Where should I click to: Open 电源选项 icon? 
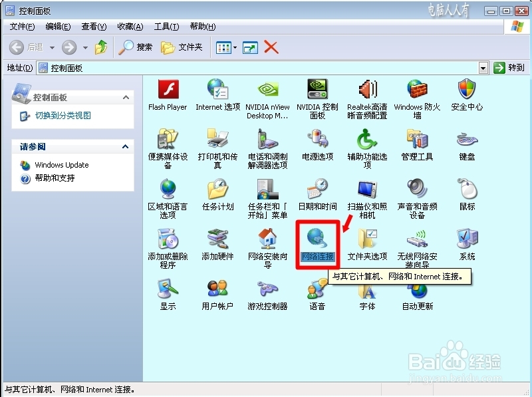[x=317, y=139]
